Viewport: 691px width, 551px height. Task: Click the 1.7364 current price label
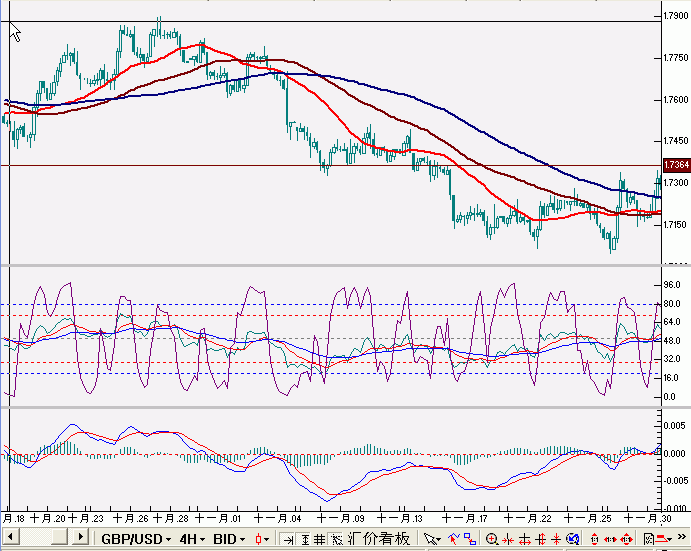coord(676,165)
